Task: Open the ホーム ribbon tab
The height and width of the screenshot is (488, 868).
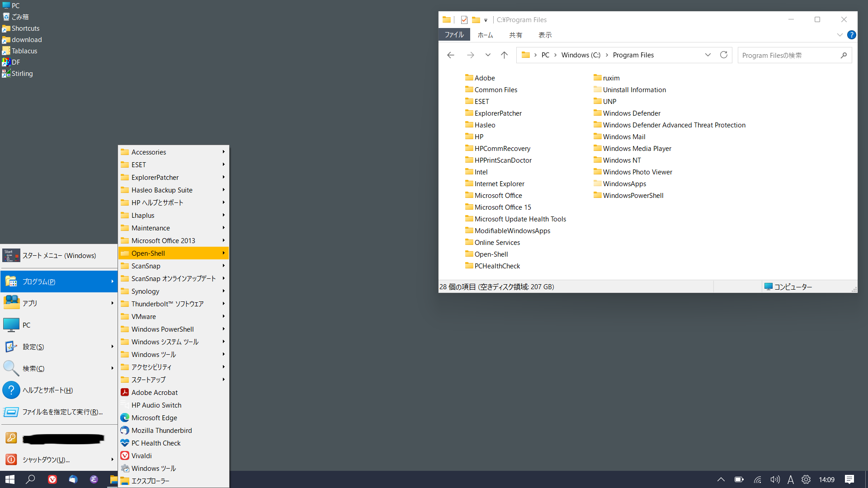Action: coord(485,35)
